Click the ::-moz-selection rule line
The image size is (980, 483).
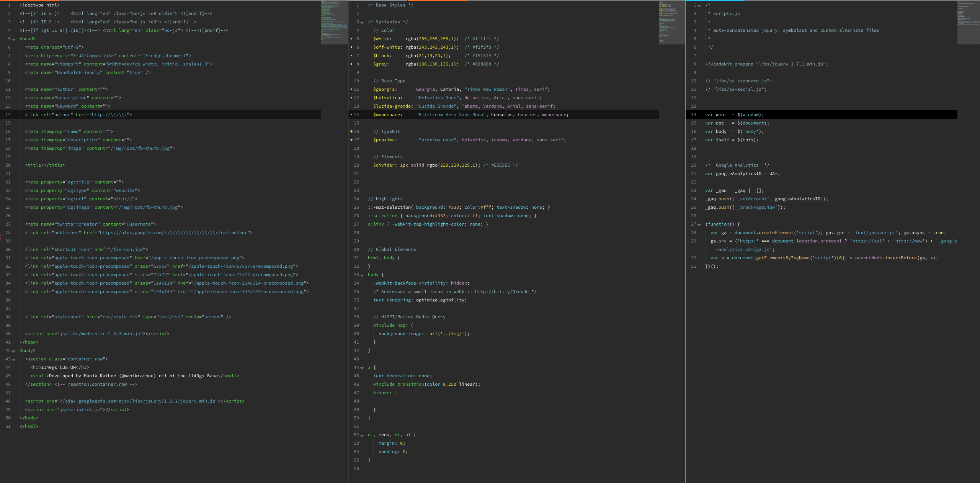click(x=459, y=207)
